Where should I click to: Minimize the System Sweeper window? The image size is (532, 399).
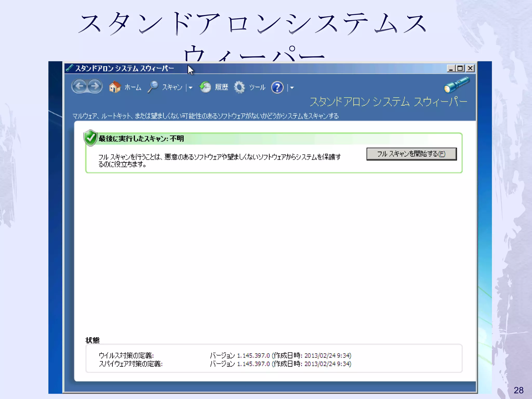coord(451,68)
